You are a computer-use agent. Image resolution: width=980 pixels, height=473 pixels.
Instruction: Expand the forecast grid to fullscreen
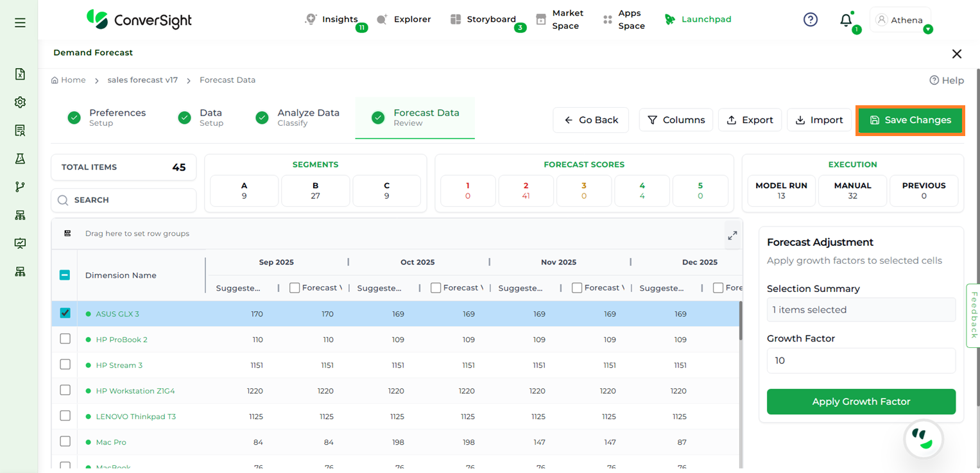pos(732,236)
